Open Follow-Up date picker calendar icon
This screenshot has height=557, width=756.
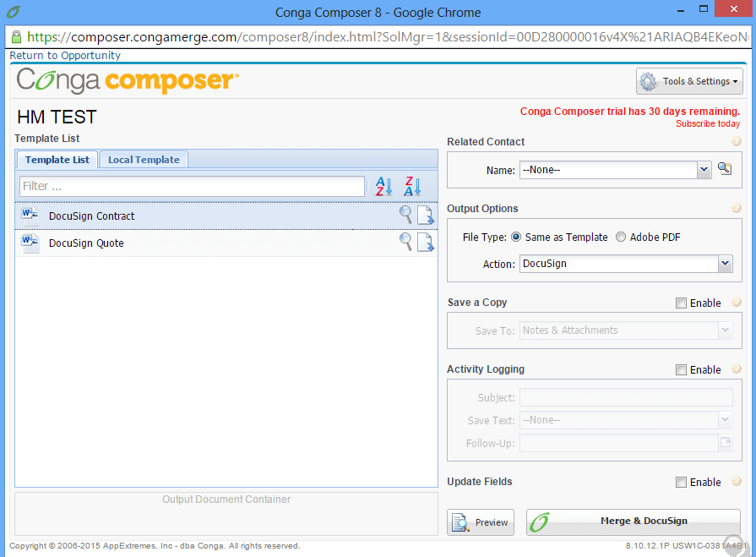(725, 443)
